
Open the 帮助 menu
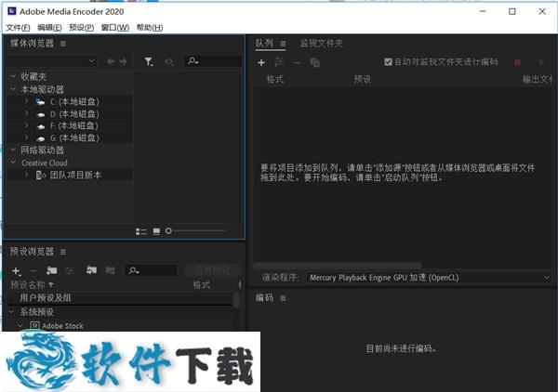click(x=149, y=28)
